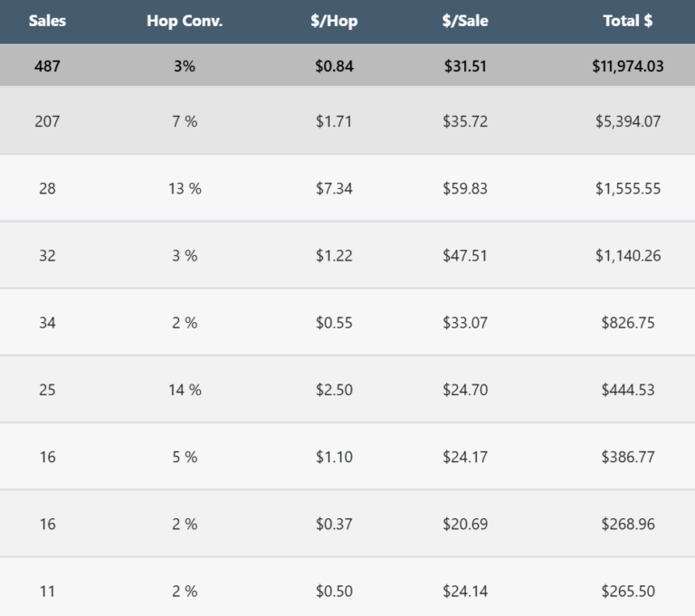
Task: Select the $386.77 total cell
Action: tap(628, 457)
